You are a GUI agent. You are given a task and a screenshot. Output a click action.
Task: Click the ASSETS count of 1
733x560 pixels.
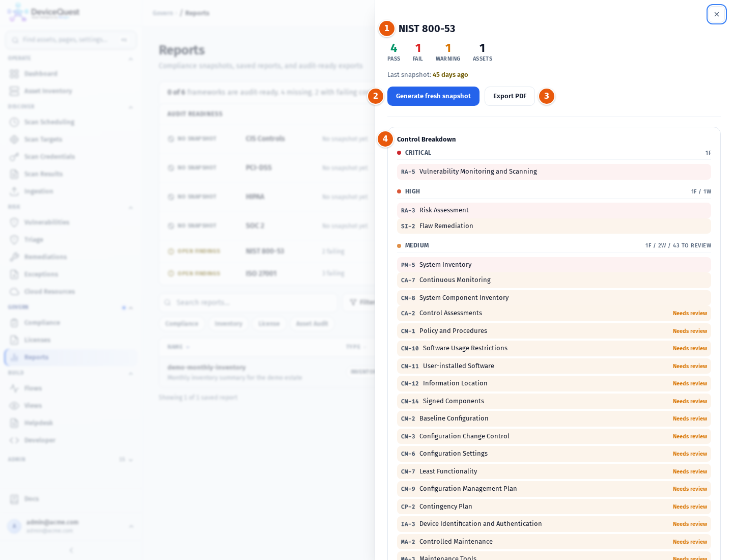tap(482, 48)
